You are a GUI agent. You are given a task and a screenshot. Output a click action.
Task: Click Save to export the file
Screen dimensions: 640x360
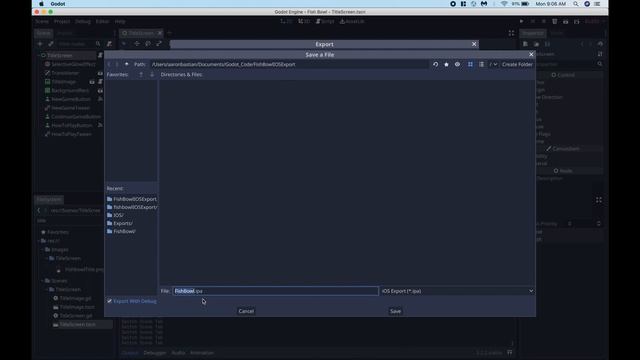coord(396,311)
